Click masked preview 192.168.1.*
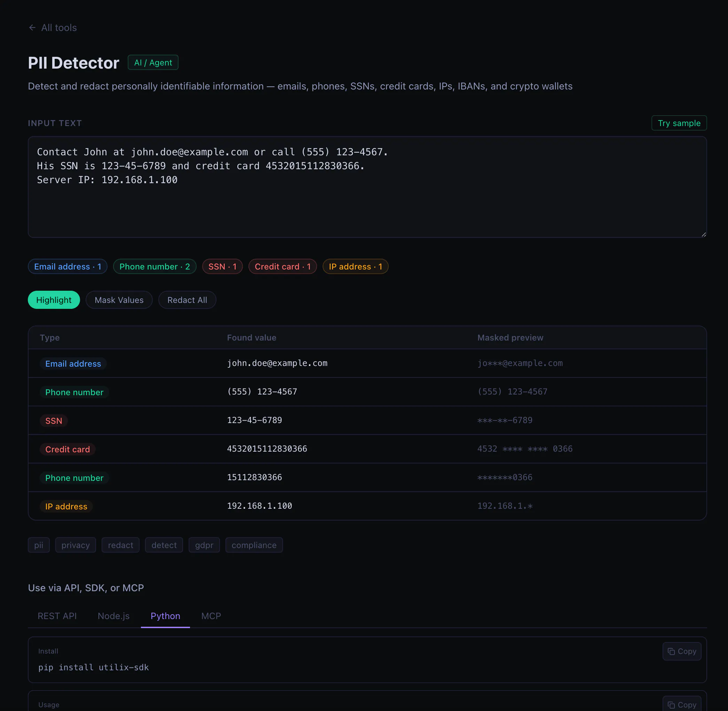The width and height of the screenshot is (728, 711). [x=505, y=506]
